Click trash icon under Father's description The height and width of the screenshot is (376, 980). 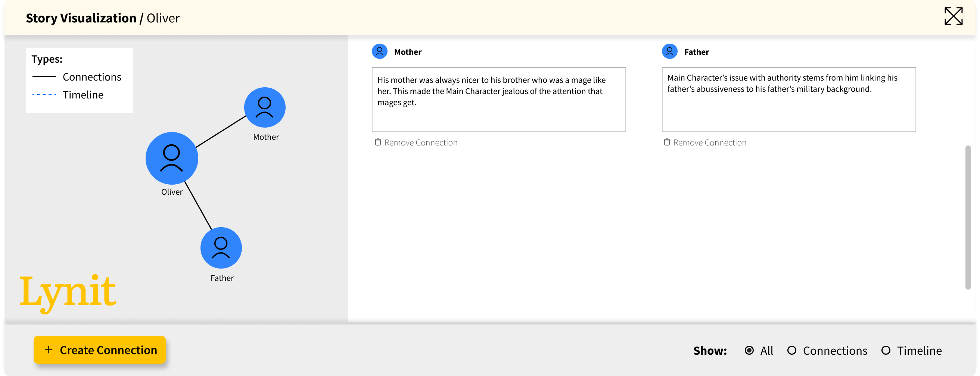point(667,142)
